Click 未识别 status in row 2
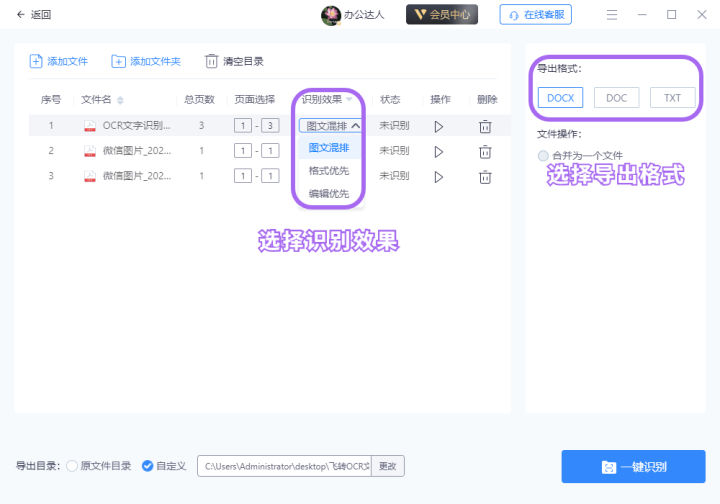The height and width of the screenshot is (504, 720). (x=394, y=151)
